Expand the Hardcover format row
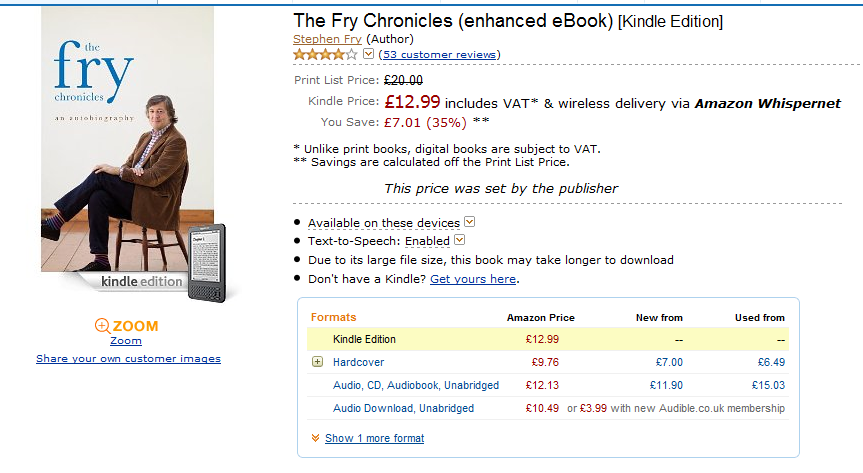Image resolution: width=863 pixels, height=473 pixels. point(318,362)
